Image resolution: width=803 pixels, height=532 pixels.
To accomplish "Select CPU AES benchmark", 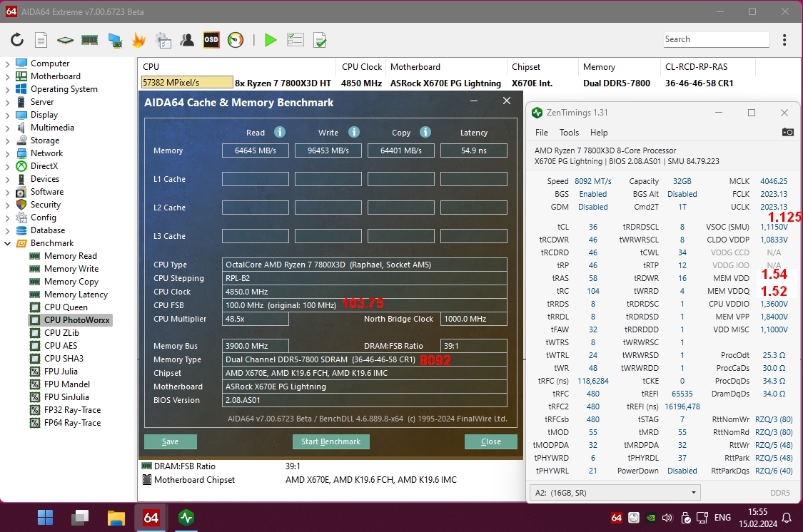I will pos(61,345).
